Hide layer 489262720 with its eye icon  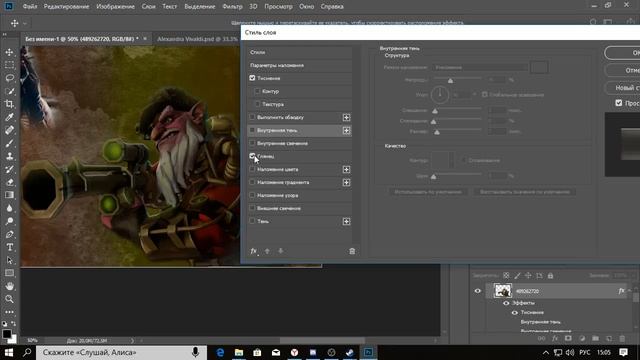[478, 291]
